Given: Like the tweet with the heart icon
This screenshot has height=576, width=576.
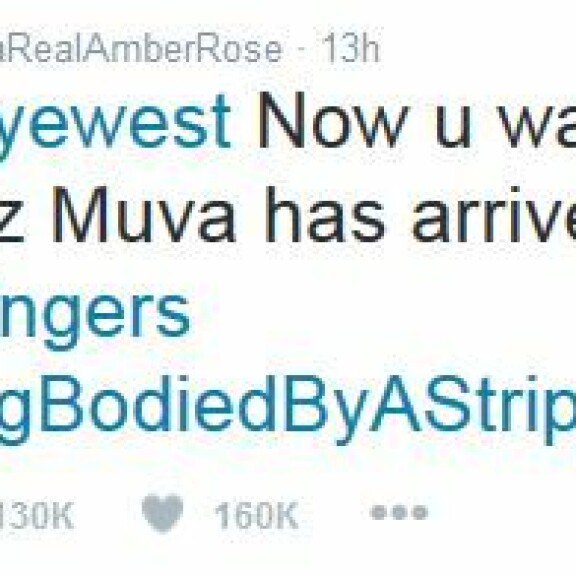Looking at the screenshot, I should 162,513.
